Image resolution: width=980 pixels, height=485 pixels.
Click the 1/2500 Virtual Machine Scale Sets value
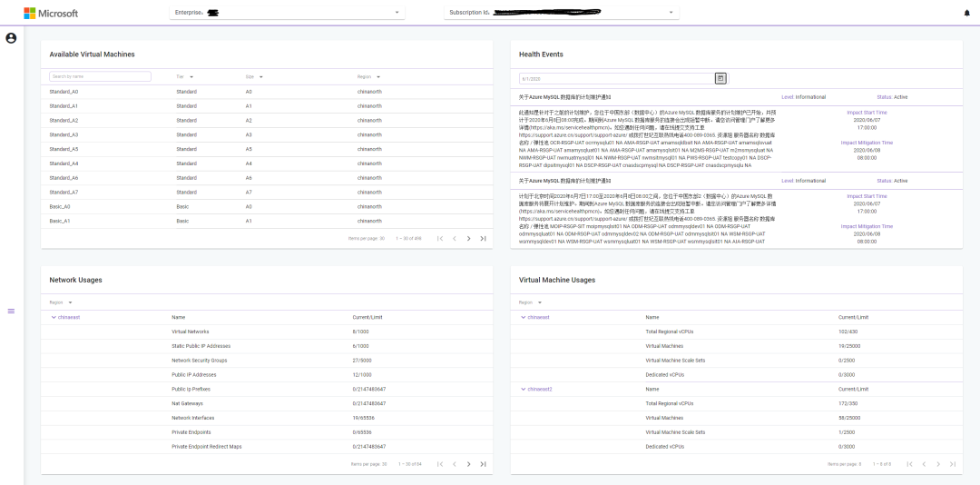click(848, 432)
